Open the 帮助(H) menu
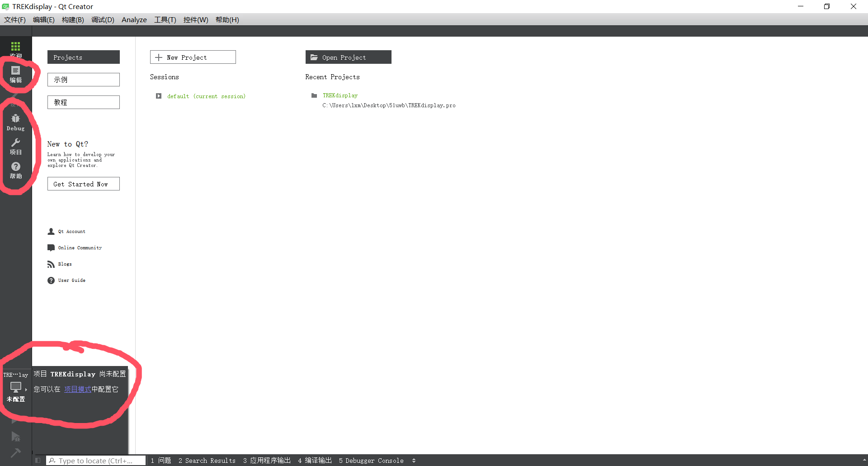The image size is (868, 466). (227, 19)
